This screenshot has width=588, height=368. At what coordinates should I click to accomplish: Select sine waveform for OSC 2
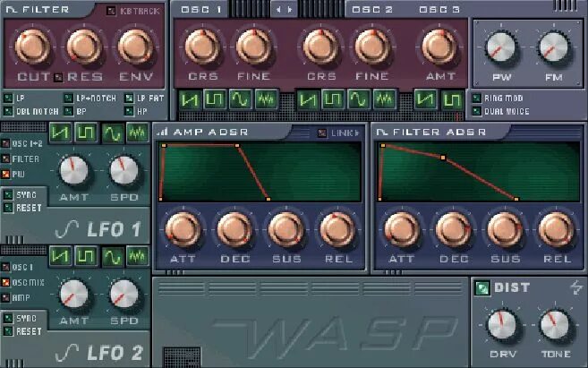359,100
